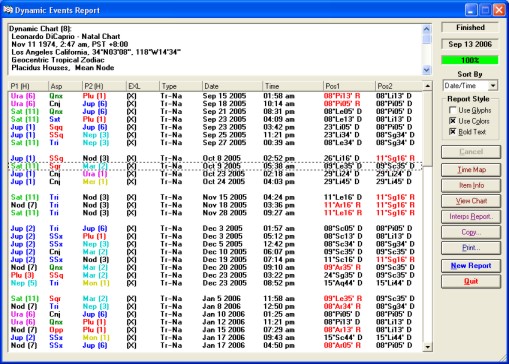Click the Time column header
The width and height of the screenshot is (509, 364).
[293, 86]
